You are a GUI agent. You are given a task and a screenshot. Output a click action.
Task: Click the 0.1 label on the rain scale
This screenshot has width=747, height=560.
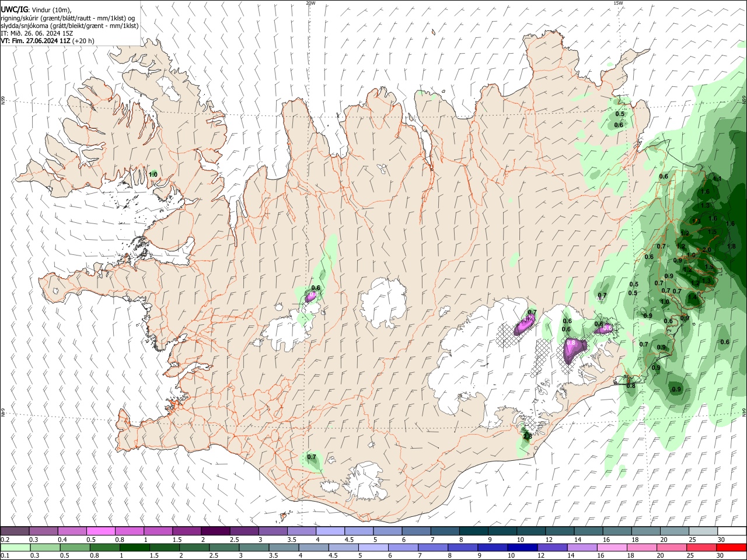5,556
